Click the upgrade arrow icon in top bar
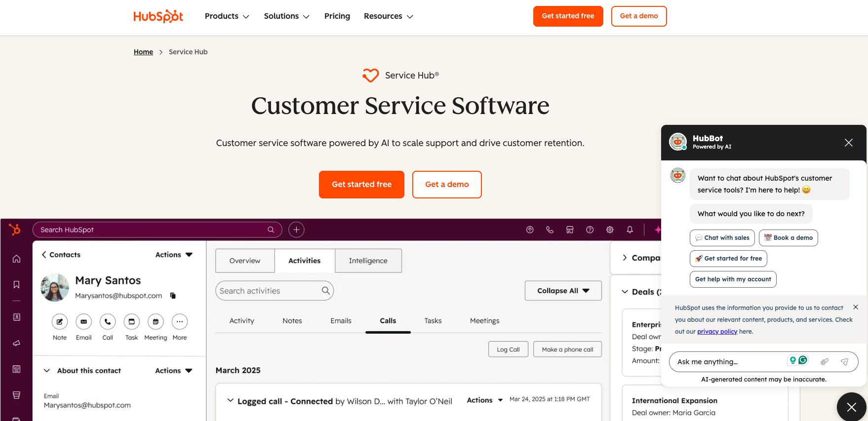The image size is (868, 421). coord(530,230)
